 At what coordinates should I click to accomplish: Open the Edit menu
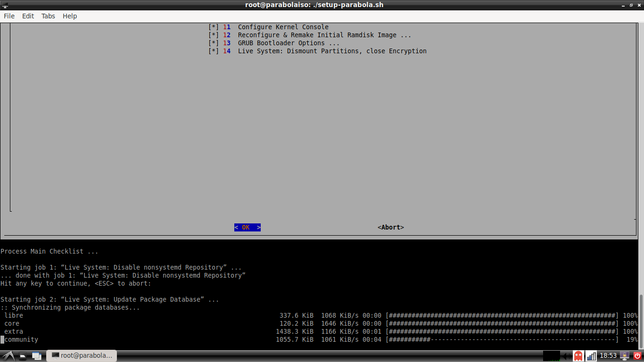click(x=28, y=16)
